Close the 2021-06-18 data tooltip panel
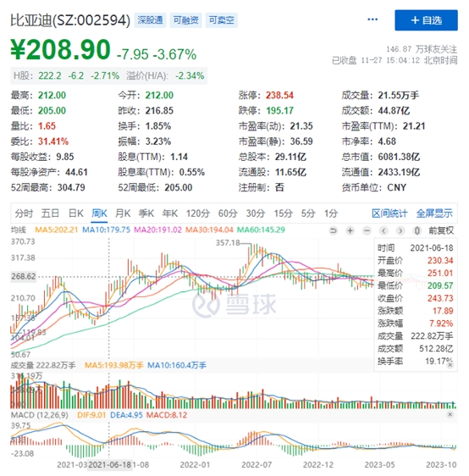 point(450,365)
